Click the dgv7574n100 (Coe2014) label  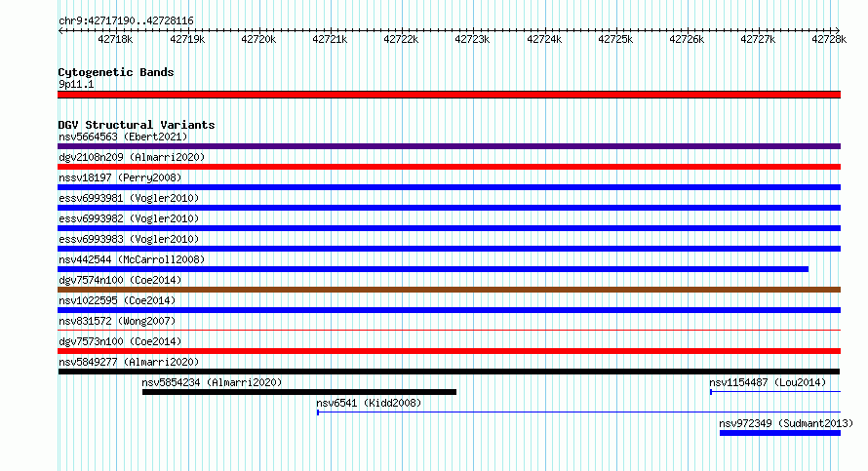point(120,280)
